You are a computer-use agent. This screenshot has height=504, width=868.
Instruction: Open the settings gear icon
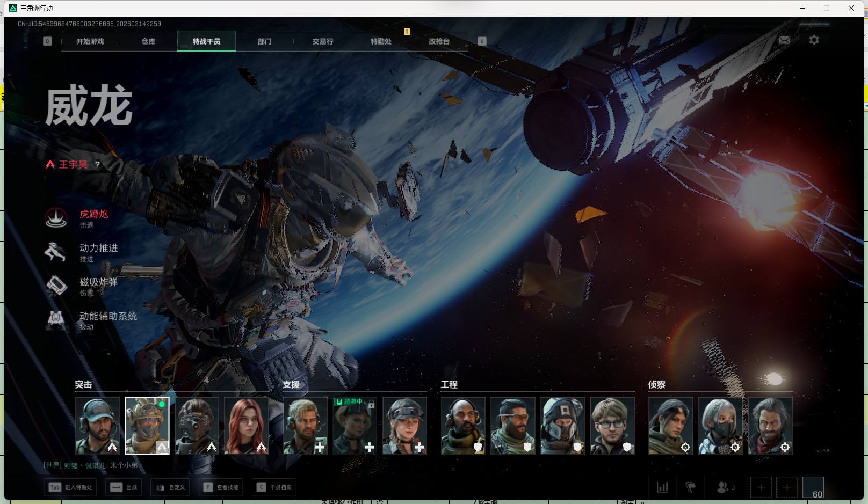tap(814, 40)
